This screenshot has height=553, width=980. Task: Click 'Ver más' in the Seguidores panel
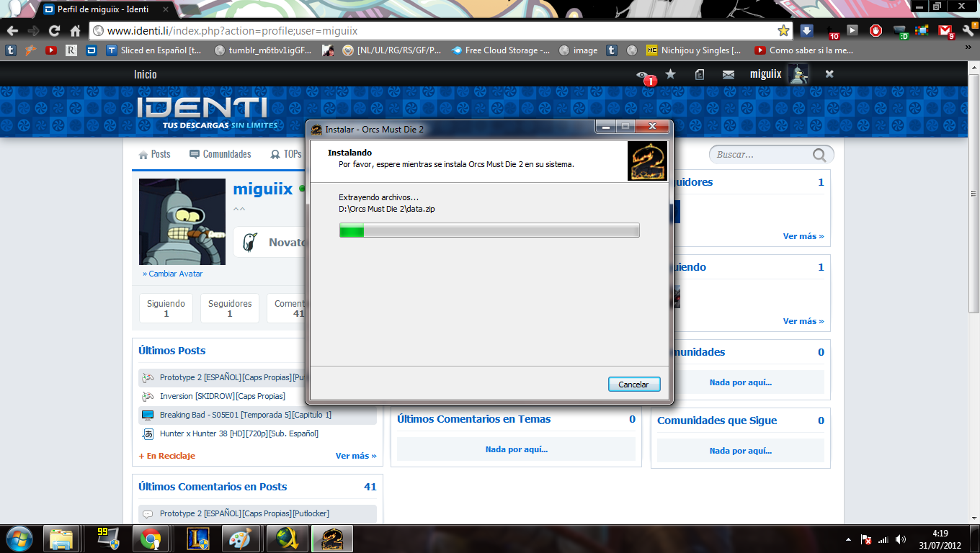[803, 236]
